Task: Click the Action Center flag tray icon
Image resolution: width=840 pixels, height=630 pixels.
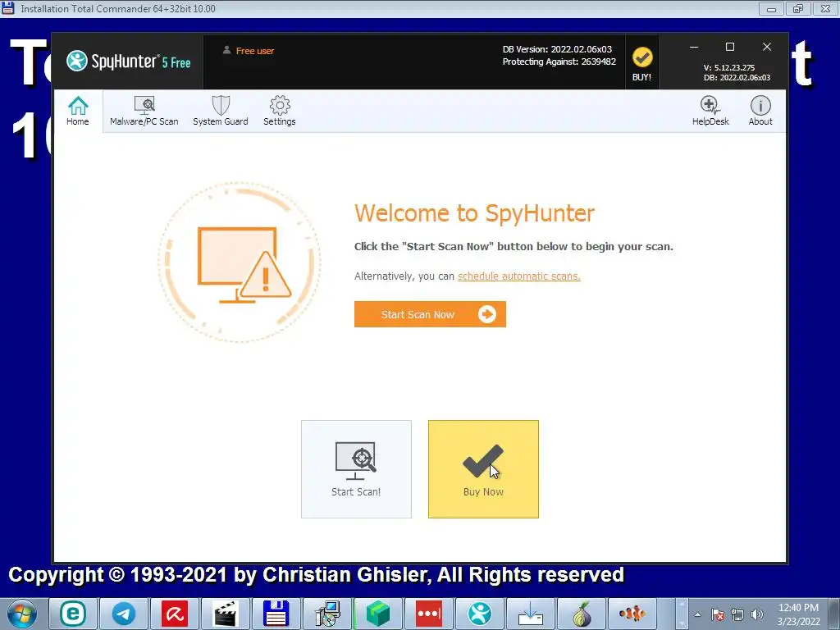Action: point(718,614)
